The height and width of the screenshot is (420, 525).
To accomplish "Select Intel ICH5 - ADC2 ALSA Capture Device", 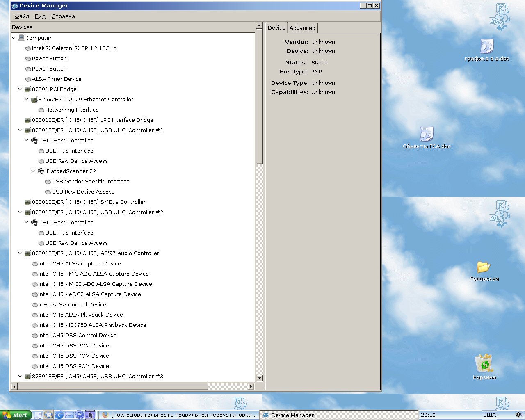I will pyautogui.click(x=89, y=294).
